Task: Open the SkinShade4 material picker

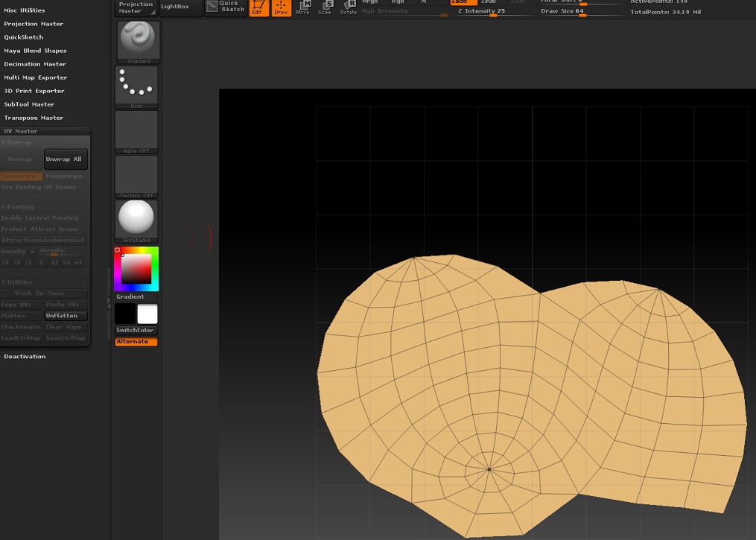Action: point(136,220)
